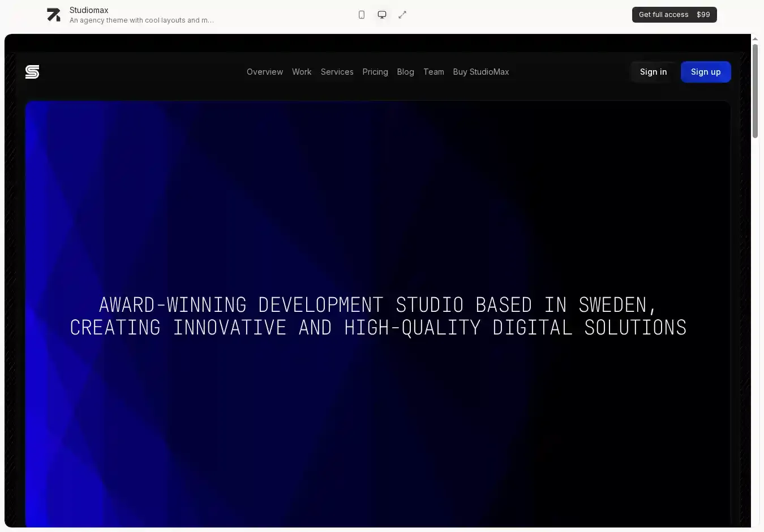Click the blue Sign up button
Screen dimensions: 764x532
706,72
